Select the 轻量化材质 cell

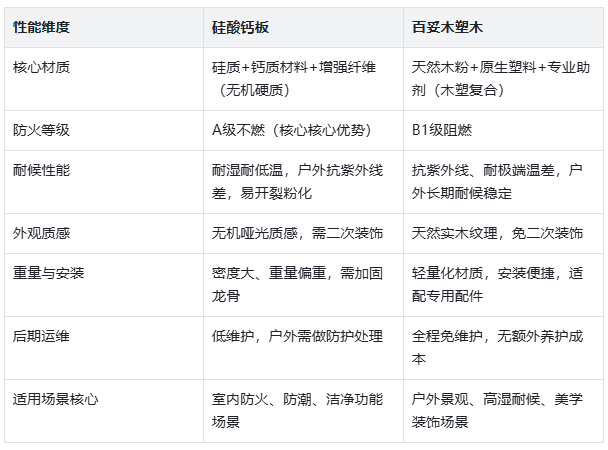(497, 285)
